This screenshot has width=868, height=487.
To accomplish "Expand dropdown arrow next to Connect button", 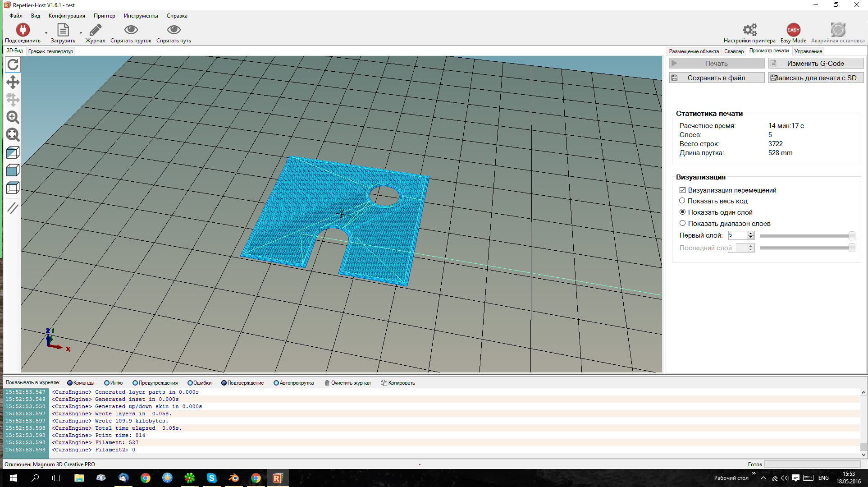I will tap(46, 33).
